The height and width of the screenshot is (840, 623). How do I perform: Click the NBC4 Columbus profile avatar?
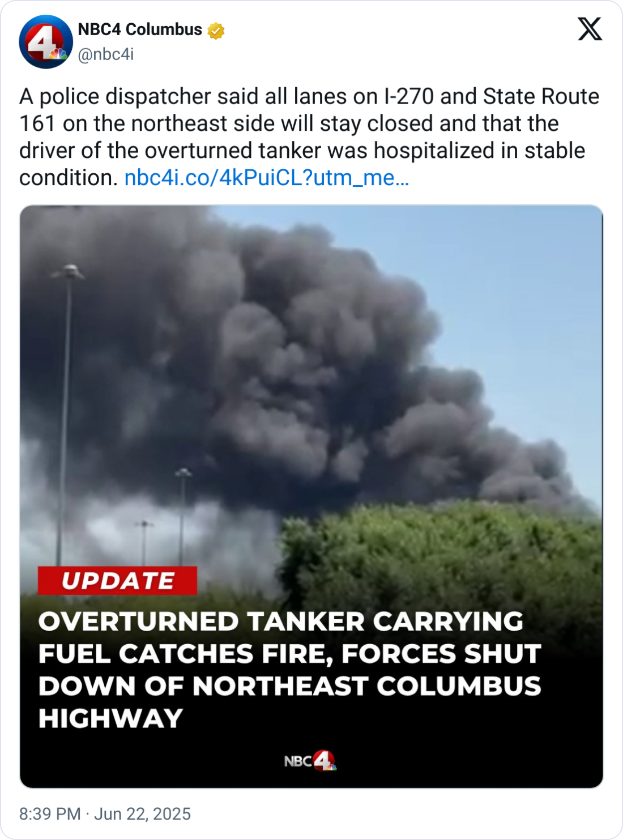tap(46, 42)
